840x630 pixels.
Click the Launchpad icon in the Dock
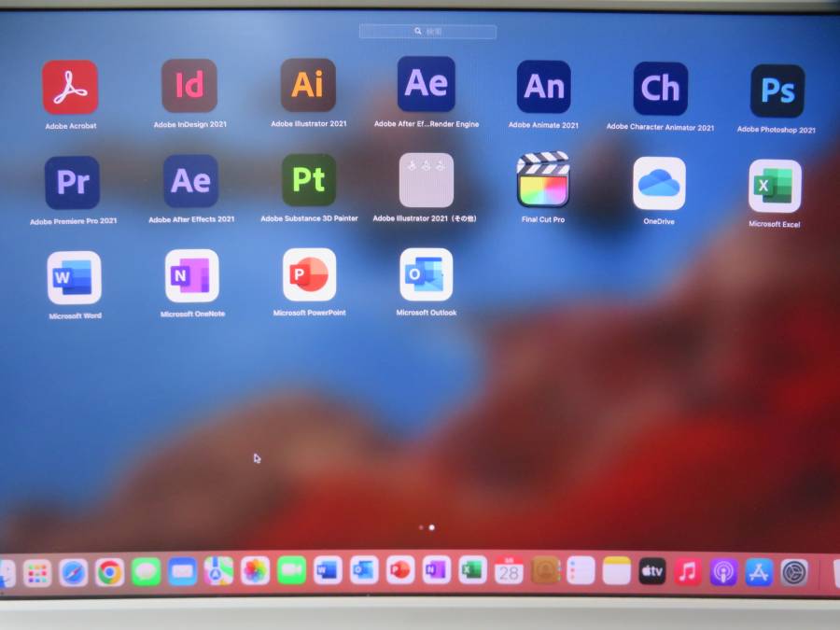(x=37, y=573)
